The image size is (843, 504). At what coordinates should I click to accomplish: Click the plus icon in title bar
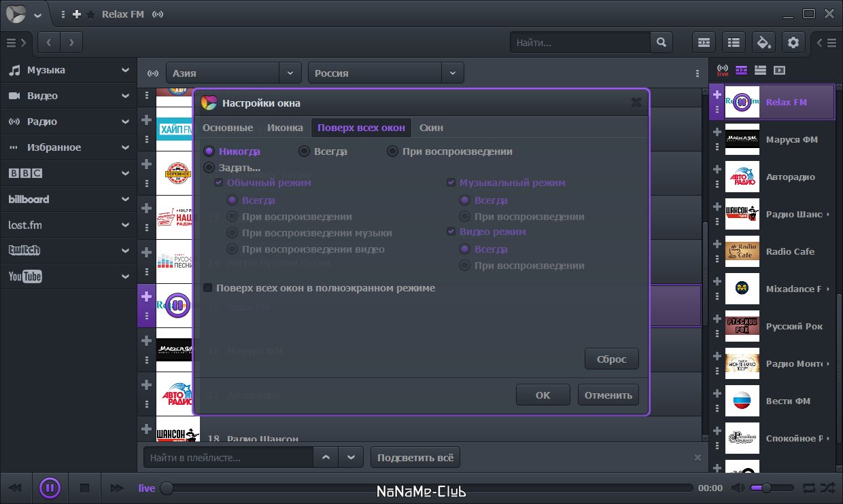[77, 14]
